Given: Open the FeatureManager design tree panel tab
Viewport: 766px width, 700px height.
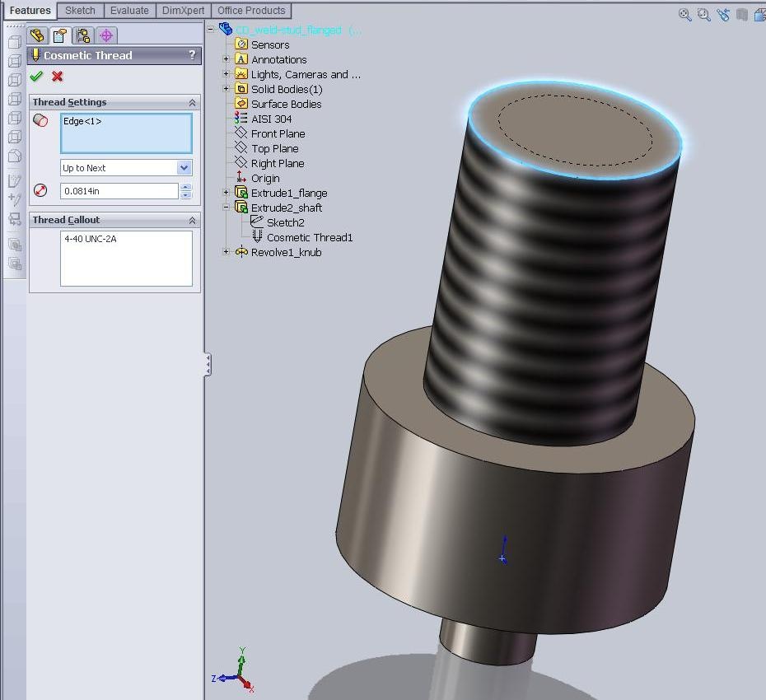Looking at the screenshot, I should [x=37, y=35].
